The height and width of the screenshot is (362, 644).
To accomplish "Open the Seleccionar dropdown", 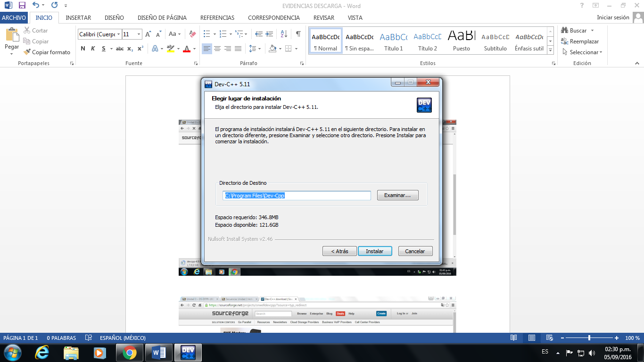I will (582, 52).
